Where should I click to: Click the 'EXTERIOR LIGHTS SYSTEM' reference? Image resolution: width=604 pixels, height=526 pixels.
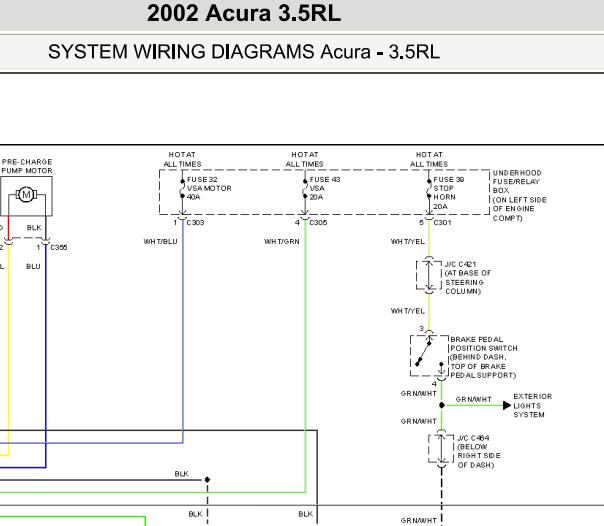(533, 405)
